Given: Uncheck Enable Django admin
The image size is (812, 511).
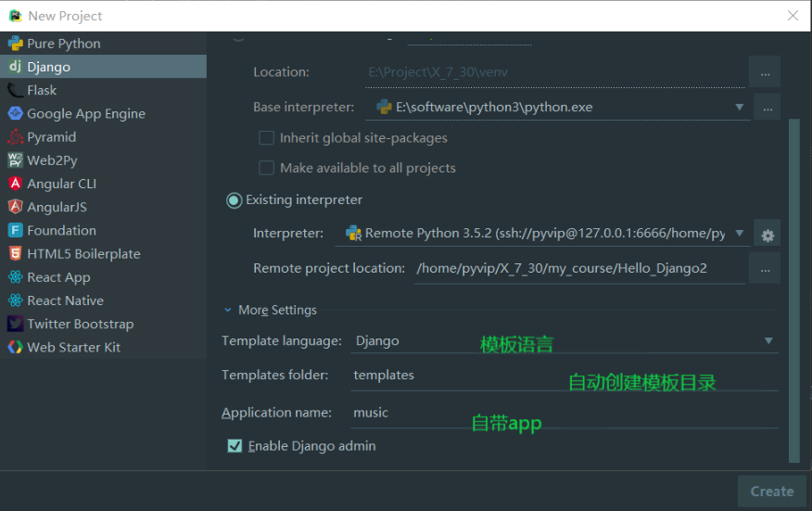Looking at the screenshot, I should [235, 446].
